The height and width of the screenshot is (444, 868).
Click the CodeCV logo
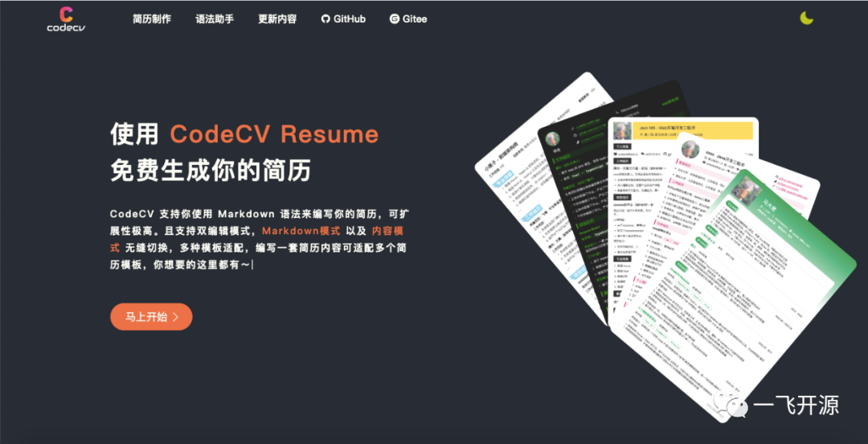(66, 18)
